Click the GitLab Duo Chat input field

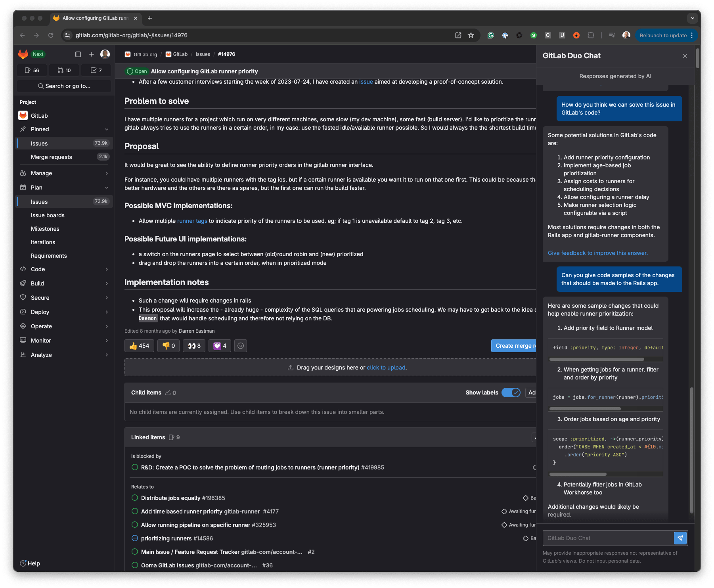608,538
